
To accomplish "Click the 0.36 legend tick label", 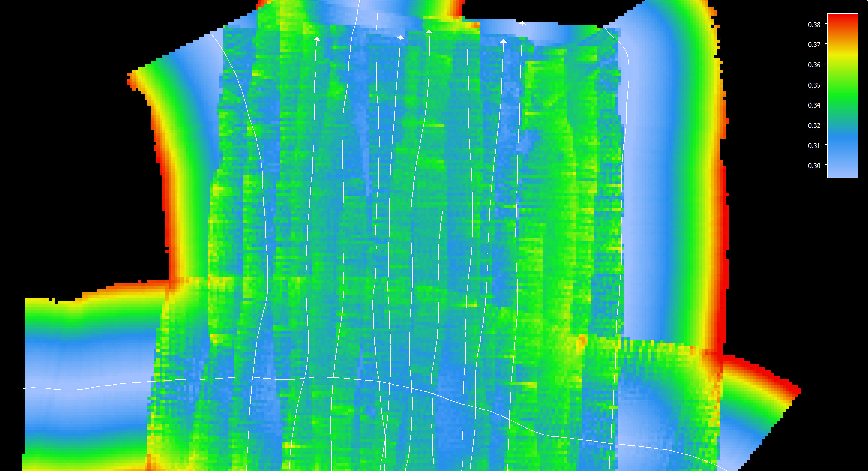I will pyautogui.click(x=814, y=65).
